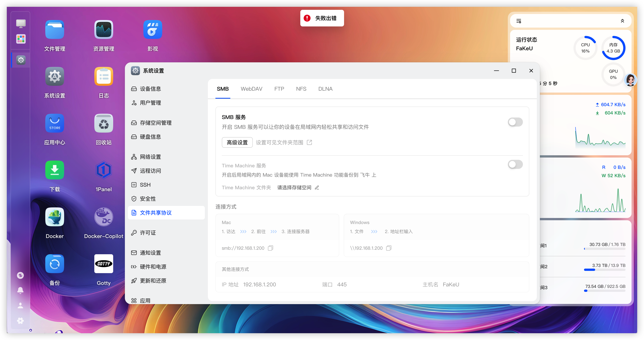The width and height of the screenshot is (644, 340).
Task: Open widget panel settings list icon
Action: 519,21
